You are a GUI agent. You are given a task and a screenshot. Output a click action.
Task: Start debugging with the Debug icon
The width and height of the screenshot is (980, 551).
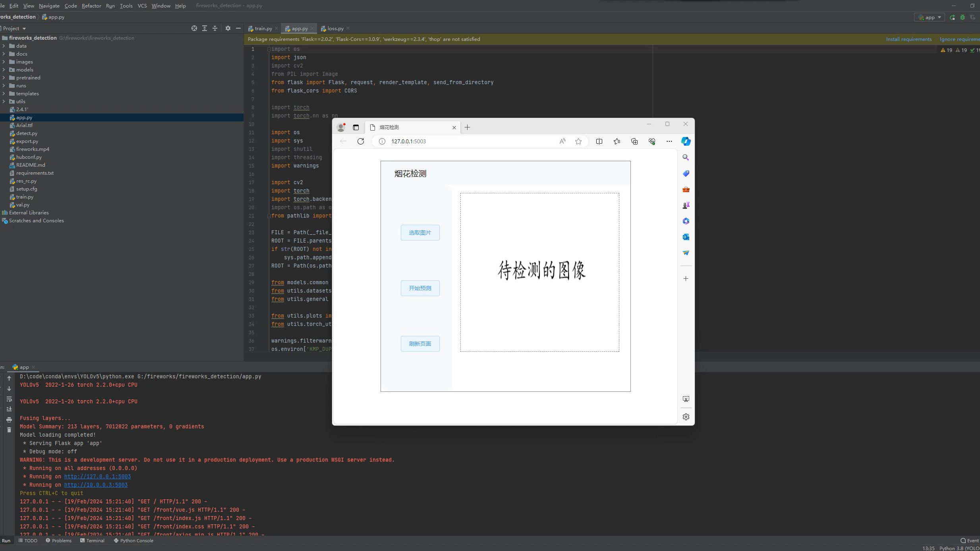(963, 17)
